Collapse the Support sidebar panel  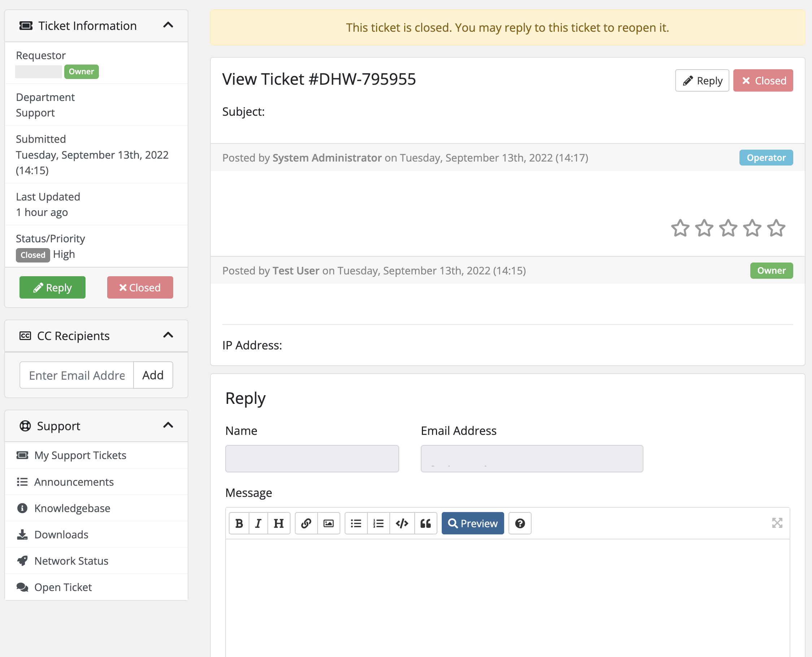(x=168, y=425)
